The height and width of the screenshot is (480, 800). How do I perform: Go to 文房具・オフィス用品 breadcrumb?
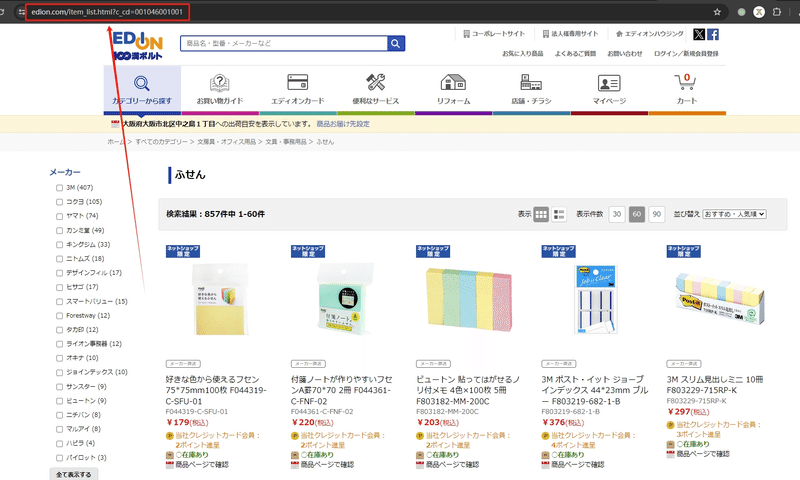pyautogui.click(x=227, y=142)
